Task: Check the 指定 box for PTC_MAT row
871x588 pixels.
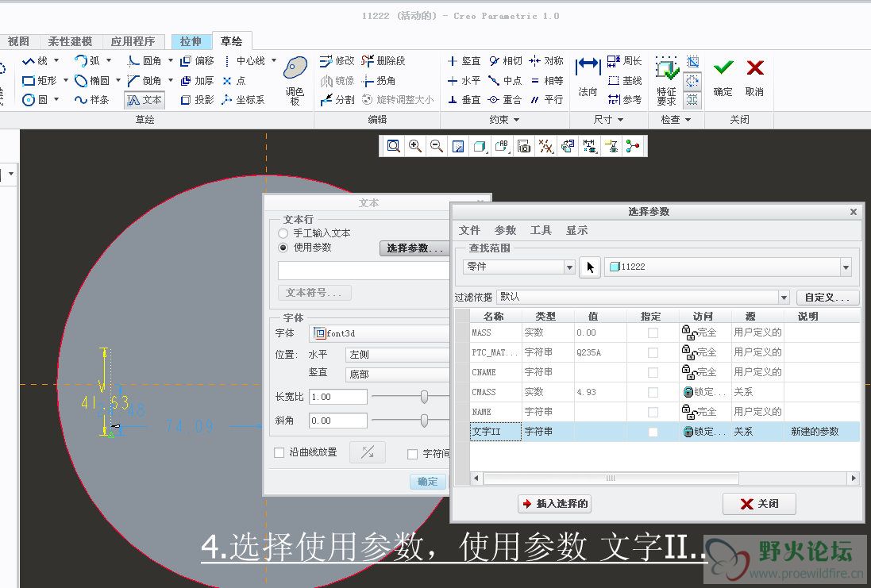Action: coord(653,352)
